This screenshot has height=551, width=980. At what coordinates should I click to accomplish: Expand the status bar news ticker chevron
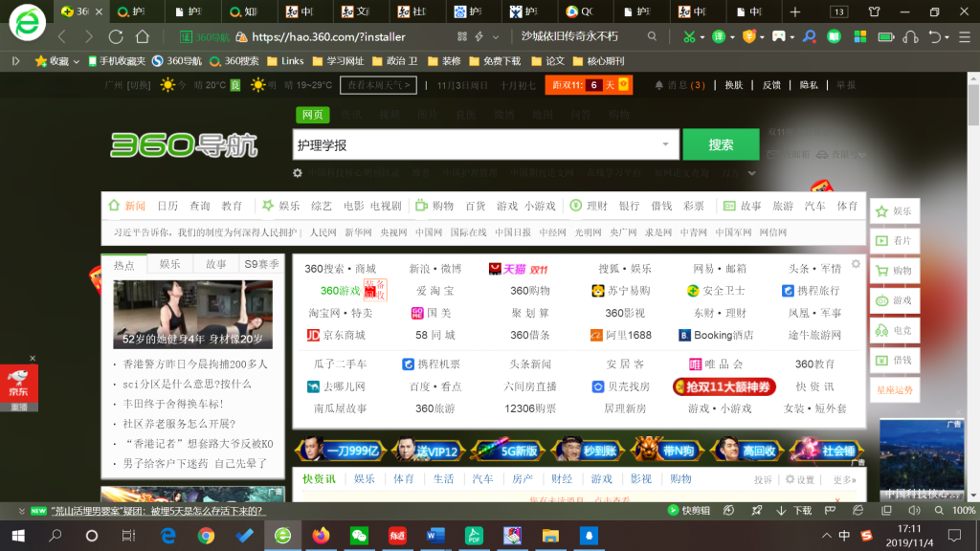pos(22,511)
